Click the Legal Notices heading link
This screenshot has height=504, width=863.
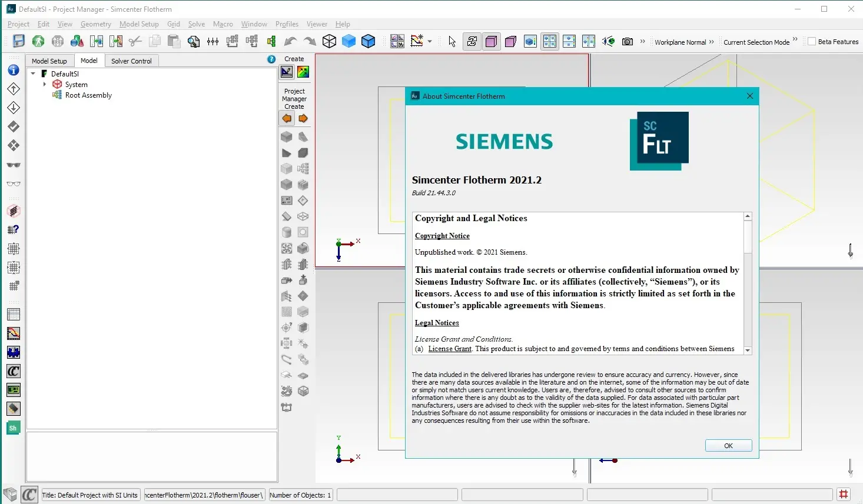click(x=437, y=323)
